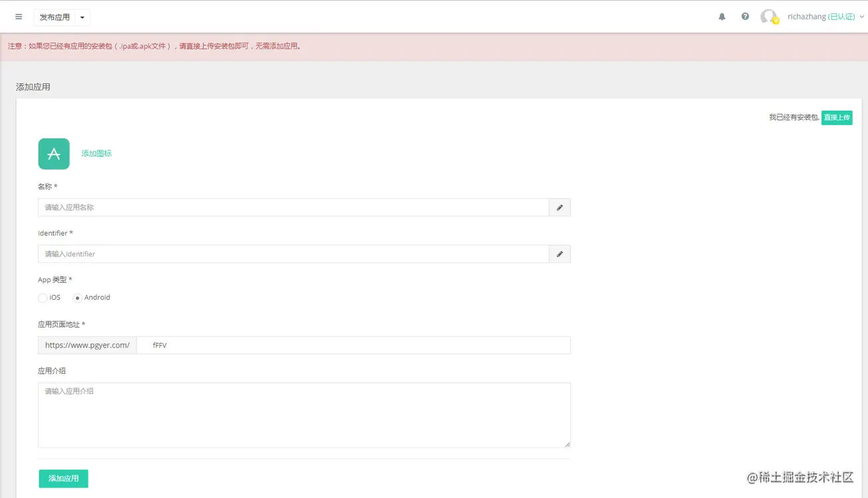868x498 pixels.
Task: Click the 添加图标 link
Action: [x=97, y=153]
